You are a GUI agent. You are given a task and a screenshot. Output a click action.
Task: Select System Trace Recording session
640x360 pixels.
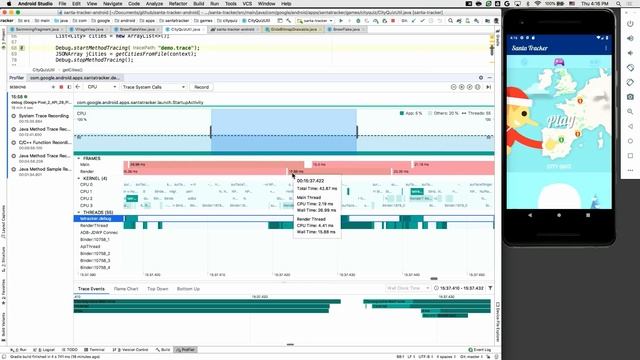[x=40, y=118]
